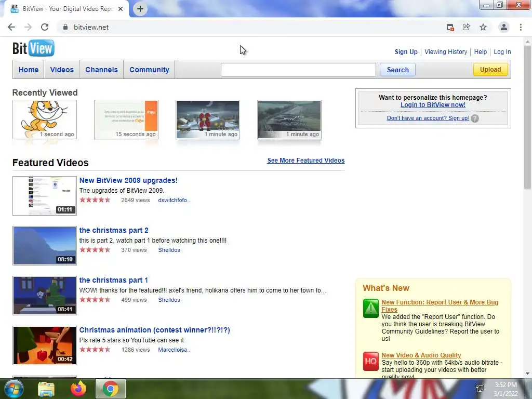
Task: Open recently viewed Santa thumbnail, 1 minute ago
Action: [x=208, y=119]
